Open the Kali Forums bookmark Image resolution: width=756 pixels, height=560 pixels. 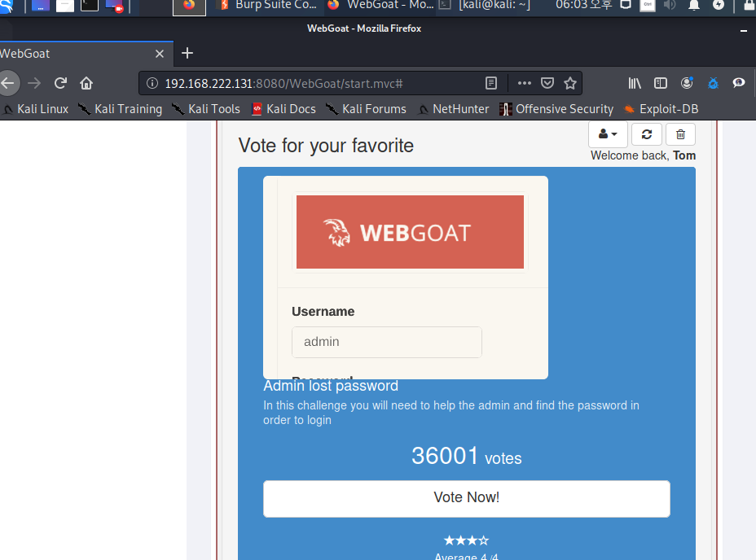(x=366, y=109)
